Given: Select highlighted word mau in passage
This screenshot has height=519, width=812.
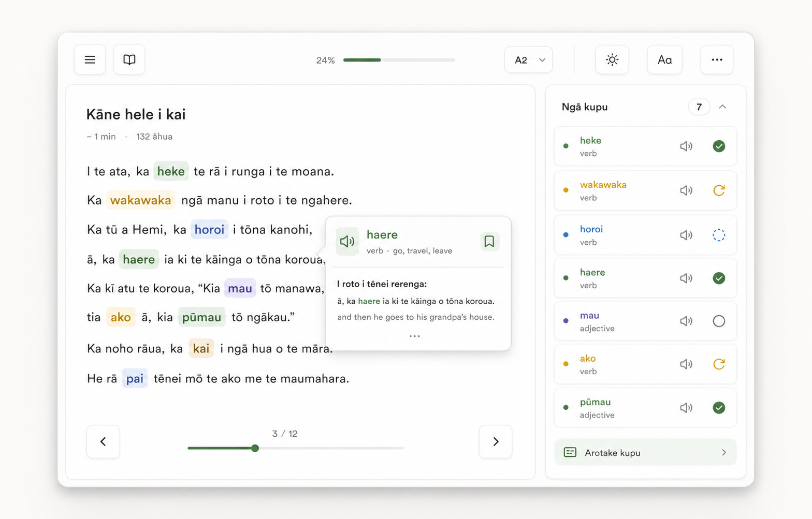Looking at the screenshot, I should pos(240,288).
